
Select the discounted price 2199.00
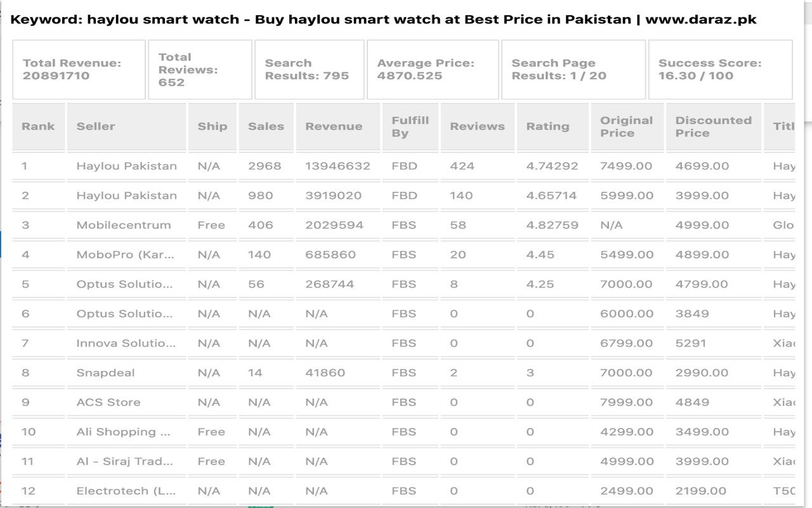pos(700,491)
